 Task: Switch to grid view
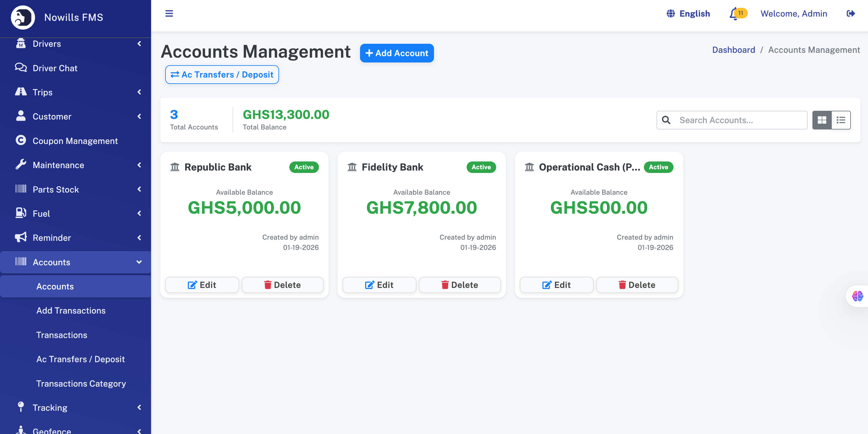point(822,120)
